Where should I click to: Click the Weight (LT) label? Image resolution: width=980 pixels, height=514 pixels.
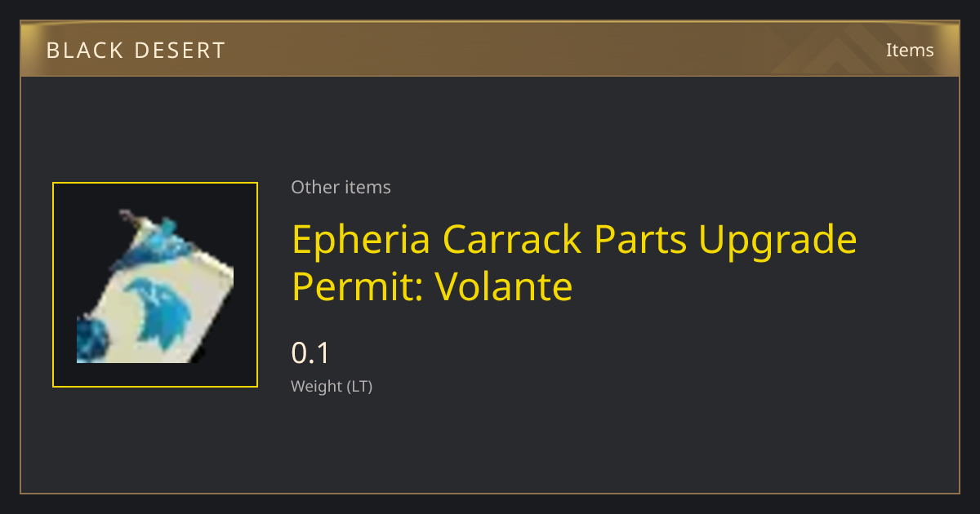(332, 387)
